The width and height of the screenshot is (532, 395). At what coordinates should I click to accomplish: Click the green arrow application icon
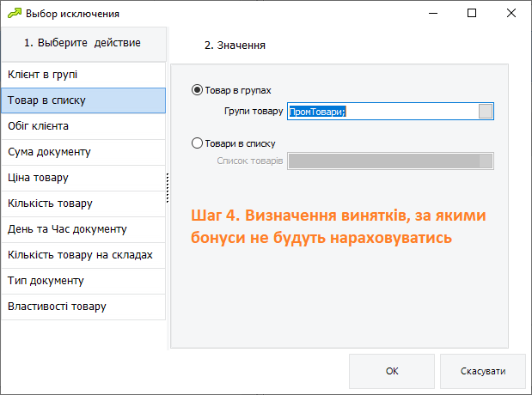(x=15, y=14)
